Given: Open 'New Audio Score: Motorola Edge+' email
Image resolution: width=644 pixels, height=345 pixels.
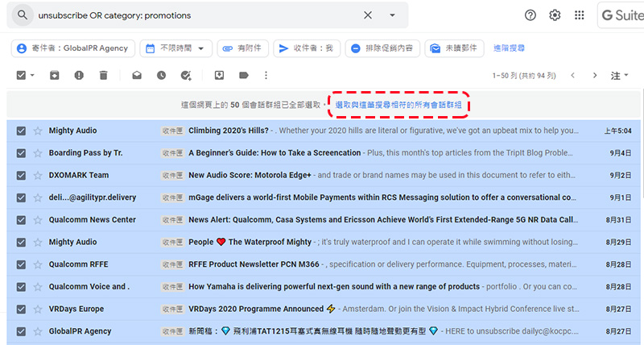Looking at the screenshot, I should pyautogui.click(x=250, y=175).
